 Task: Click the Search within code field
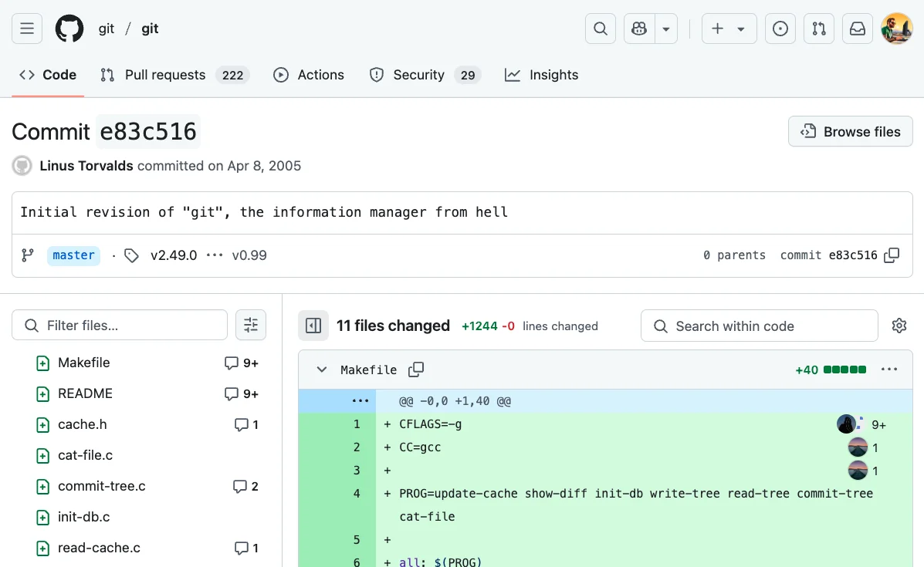pos(760,326)
